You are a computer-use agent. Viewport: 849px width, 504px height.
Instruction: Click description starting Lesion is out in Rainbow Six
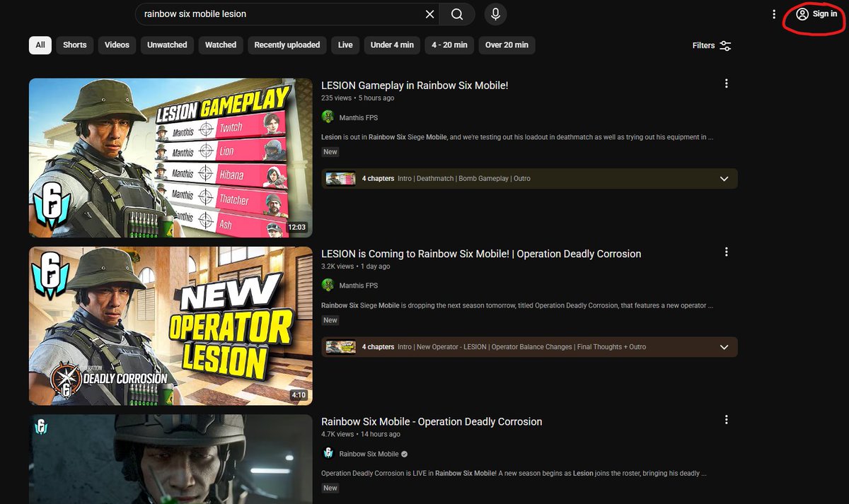point(517,137)
